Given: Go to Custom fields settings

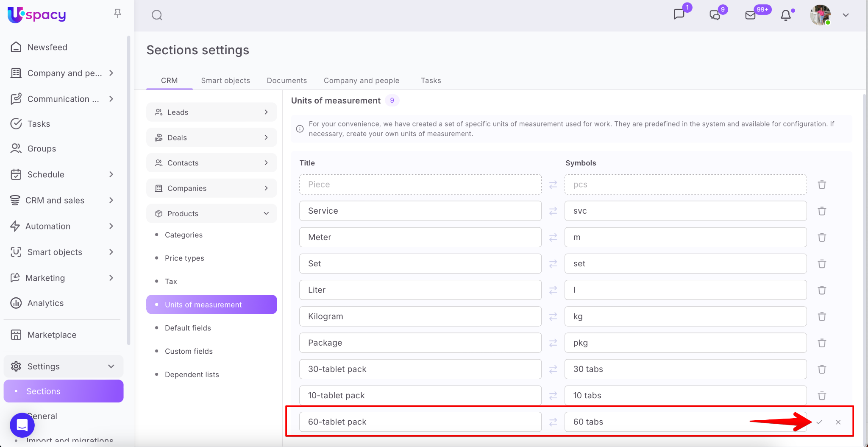Looking at the screenshot, I should 189,351.
